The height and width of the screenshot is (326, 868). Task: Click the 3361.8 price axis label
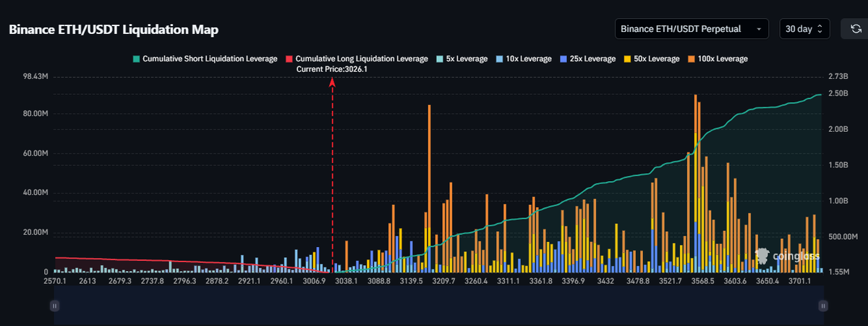click(541, 280)
